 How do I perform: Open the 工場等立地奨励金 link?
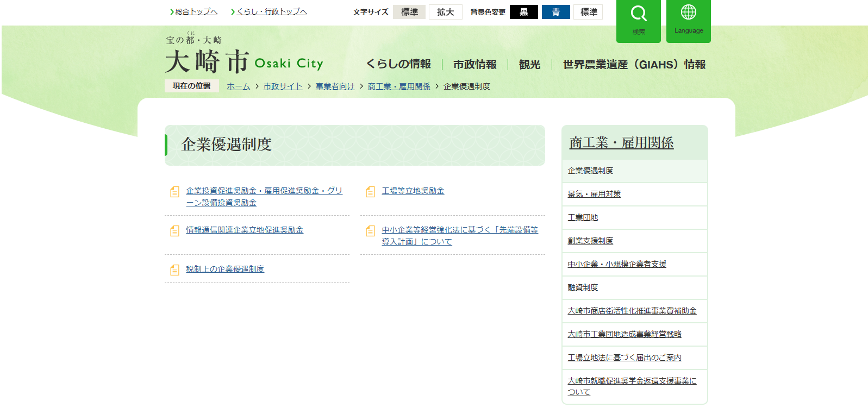tap(413, 191)
